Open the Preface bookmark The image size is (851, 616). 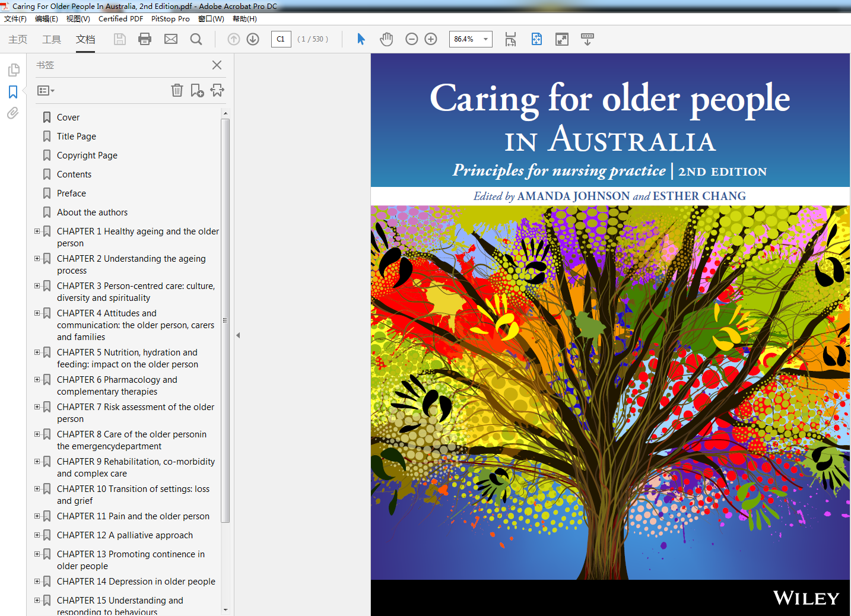click(x=71, y=193)
